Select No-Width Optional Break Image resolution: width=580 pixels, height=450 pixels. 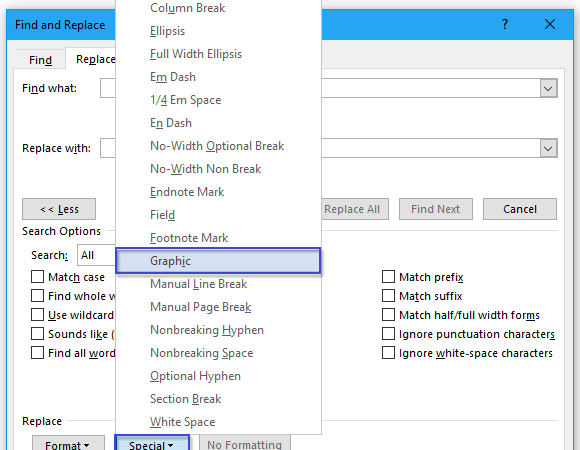(x=218, y=146)
